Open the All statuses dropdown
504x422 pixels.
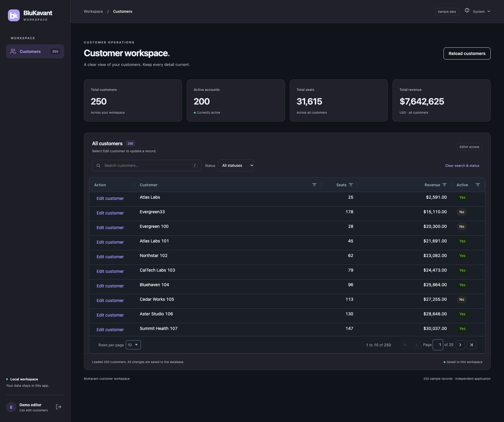tap(236, 166)
